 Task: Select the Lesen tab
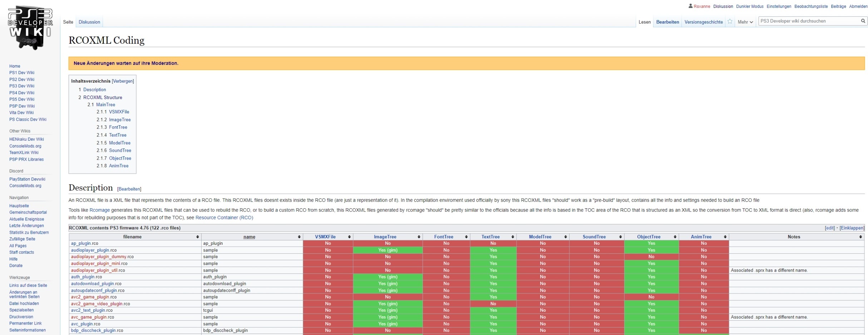[645, 22]
